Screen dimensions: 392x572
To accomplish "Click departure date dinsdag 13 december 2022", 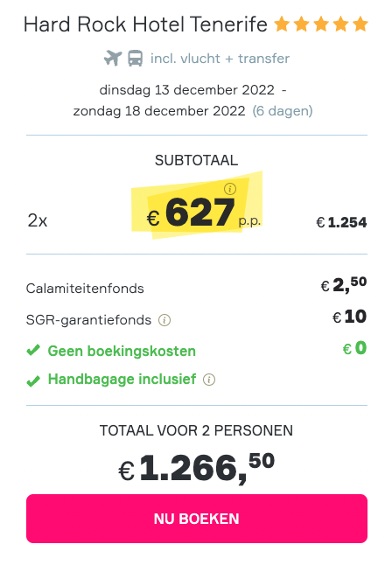I will pyautogui.click(x=187, y=90).
